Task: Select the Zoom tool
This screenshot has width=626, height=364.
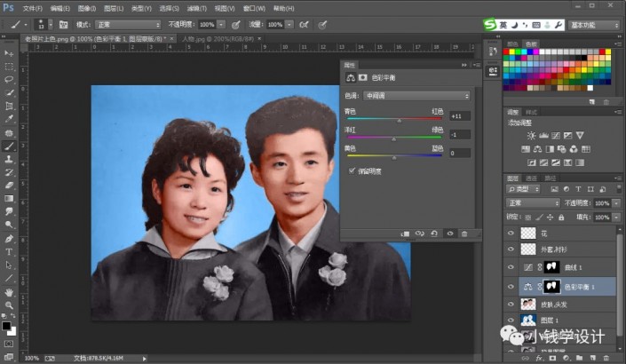Action: point(9,305)
